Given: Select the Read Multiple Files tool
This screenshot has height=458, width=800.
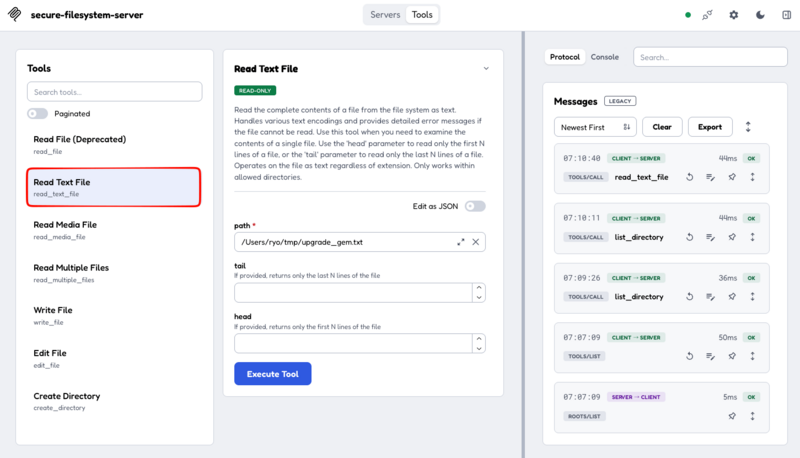Looking at the screenshot, I should pos(114,273).
